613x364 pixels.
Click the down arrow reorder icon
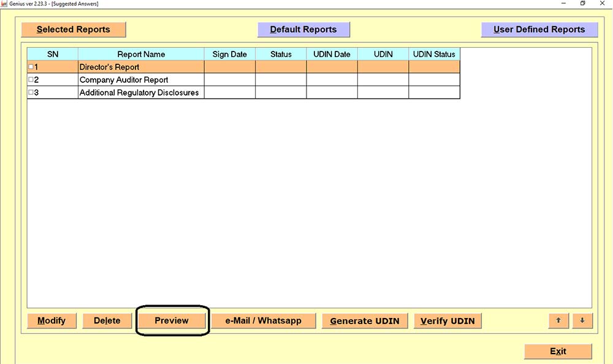pos(582,320)
